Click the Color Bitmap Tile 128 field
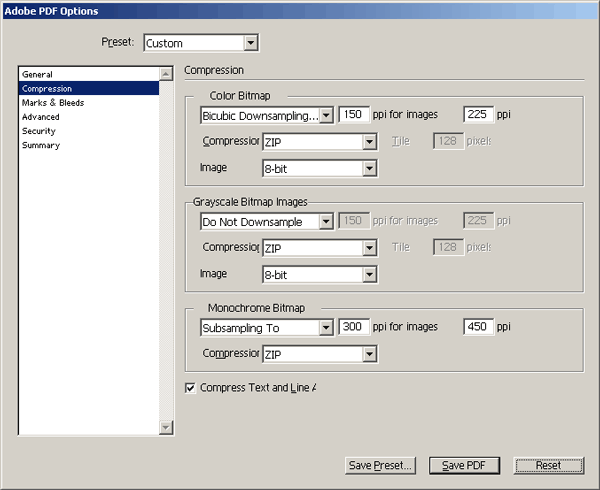The image size is (600, 490). tap(448, 141)
